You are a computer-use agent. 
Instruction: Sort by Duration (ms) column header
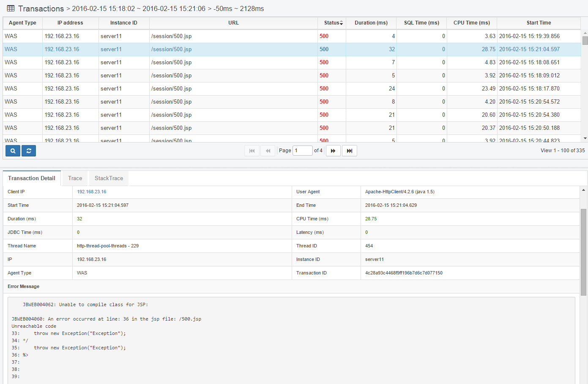pos(371,23)
